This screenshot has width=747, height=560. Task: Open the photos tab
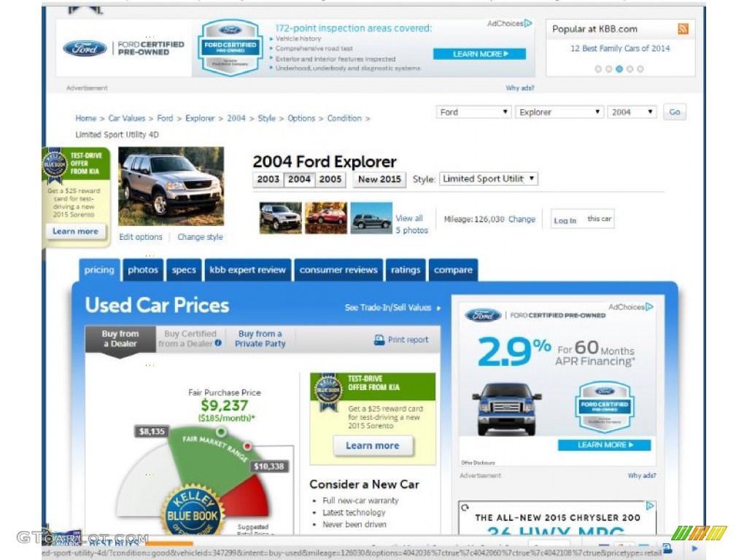click(x=143, y=270)
